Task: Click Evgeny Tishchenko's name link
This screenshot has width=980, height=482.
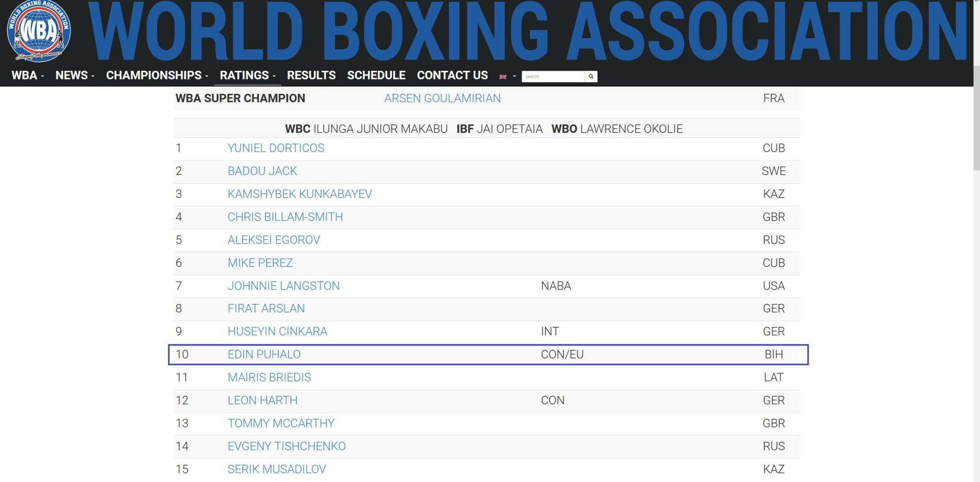Action: (x=287, y=446)
